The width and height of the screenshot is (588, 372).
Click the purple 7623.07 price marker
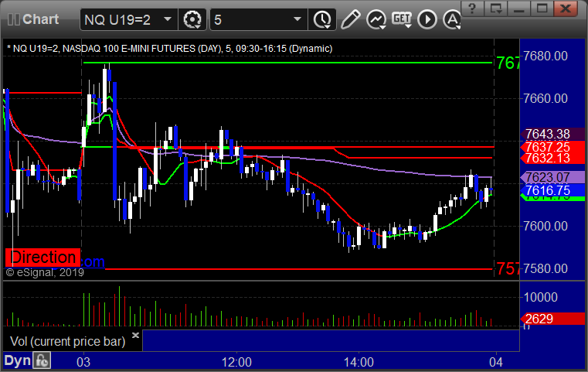pos(552,177)
